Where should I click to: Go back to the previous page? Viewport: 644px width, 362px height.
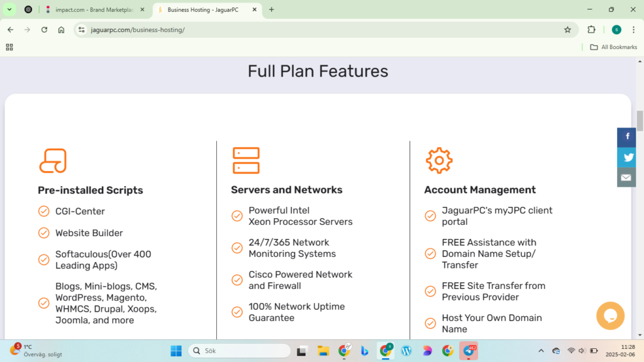point(11,30)
